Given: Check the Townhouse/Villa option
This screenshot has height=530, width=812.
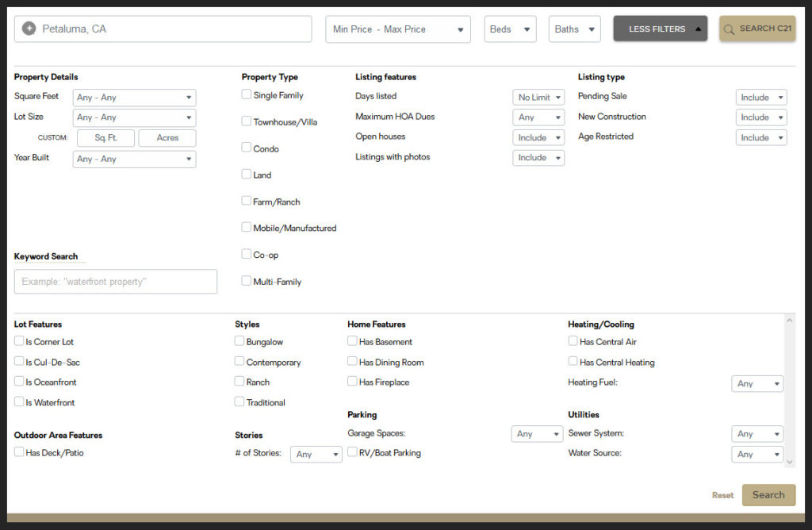Looking at the screenshot, I should coord(246,121).
